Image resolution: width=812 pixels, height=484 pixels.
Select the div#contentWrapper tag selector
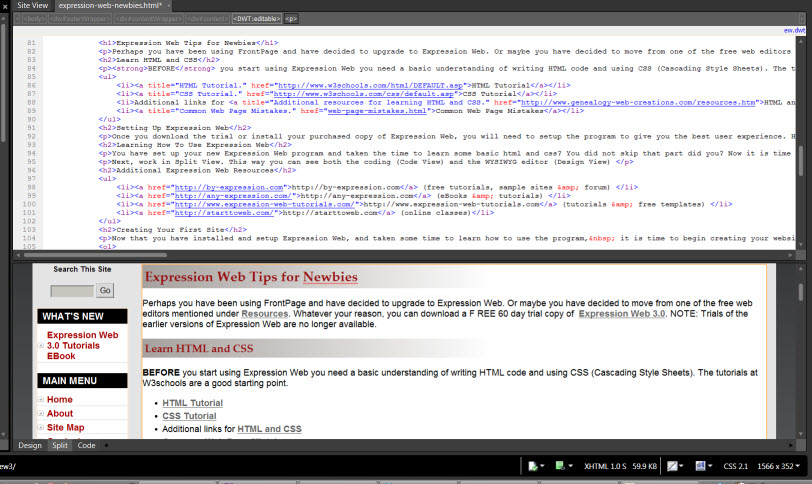click(x=149, y=19)
